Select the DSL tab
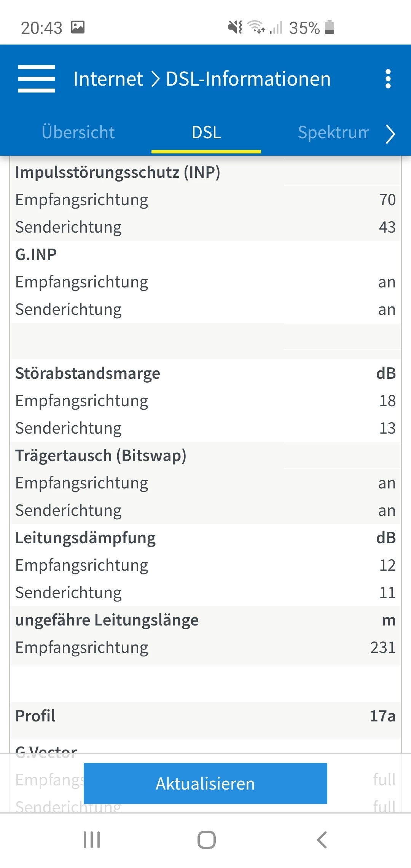Viewport: 411px width, 868px height. click(206, 132)
